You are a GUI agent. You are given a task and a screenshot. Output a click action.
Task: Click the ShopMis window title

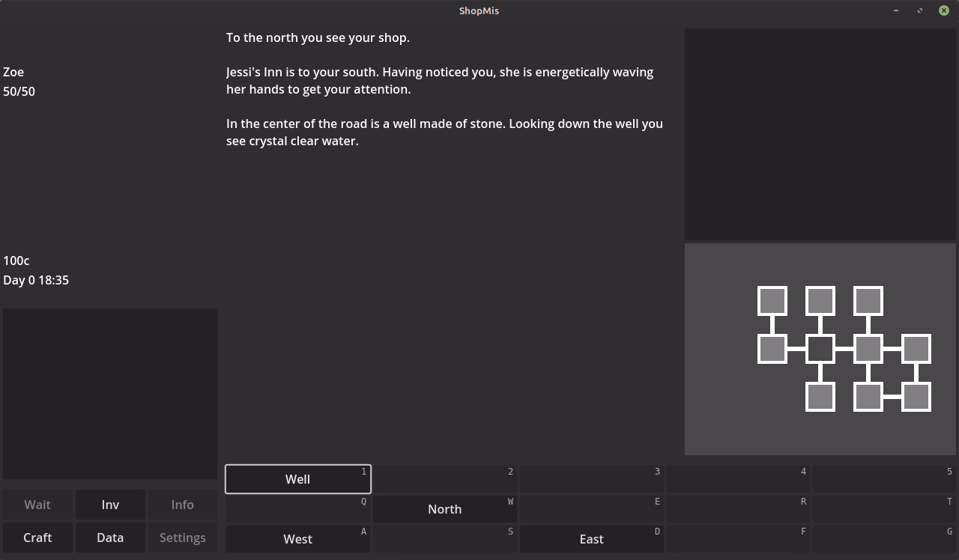(479, 10)
